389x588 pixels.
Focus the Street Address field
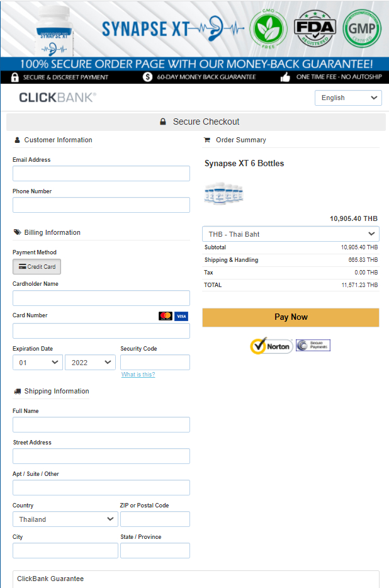point(101,456)
